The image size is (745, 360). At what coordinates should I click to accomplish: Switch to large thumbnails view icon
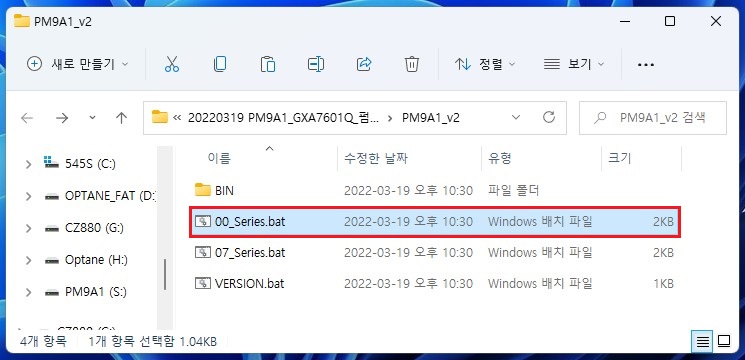pos(724,341)
